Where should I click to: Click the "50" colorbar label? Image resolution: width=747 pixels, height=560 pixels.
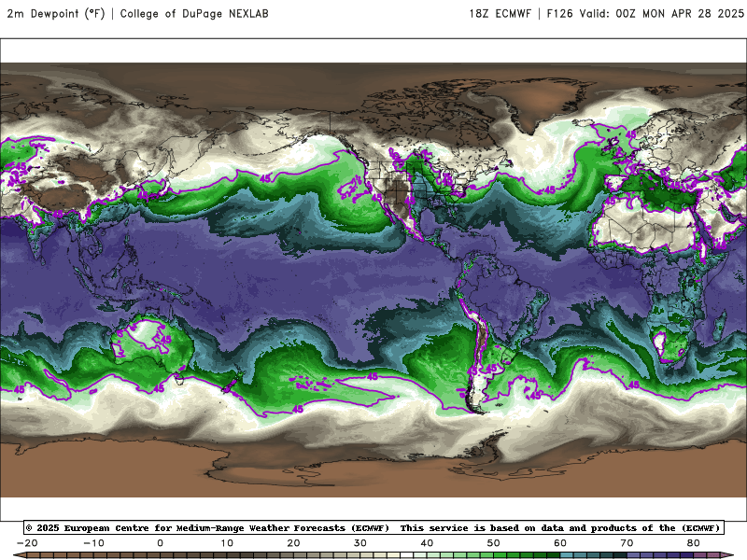point(494,543)
